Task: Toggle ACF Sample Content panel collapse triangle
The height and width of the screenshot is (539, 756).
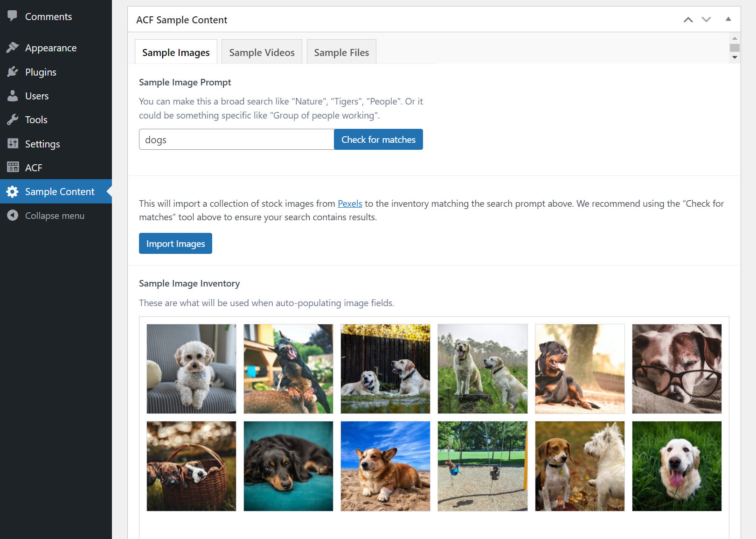Action: tap(728, 19)
